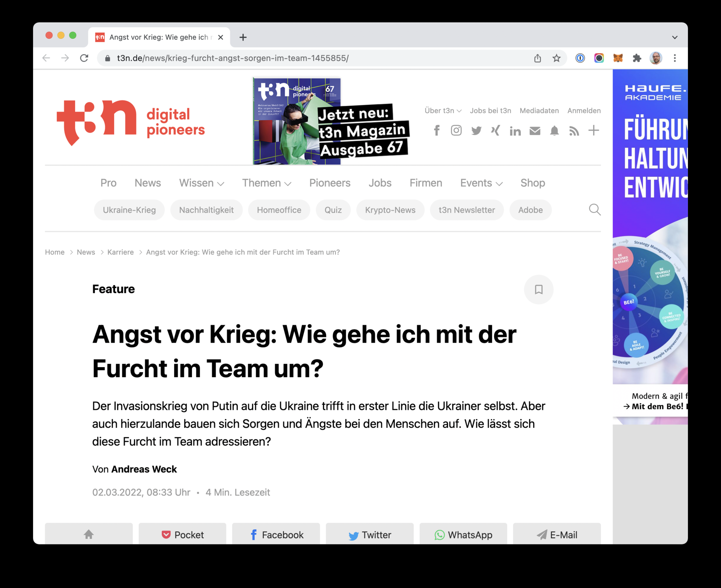Viewport: 721px width, 588px height.
Task: Open site search with the magnifier icon
Action: pyautogui.click(x=594, y=209)
